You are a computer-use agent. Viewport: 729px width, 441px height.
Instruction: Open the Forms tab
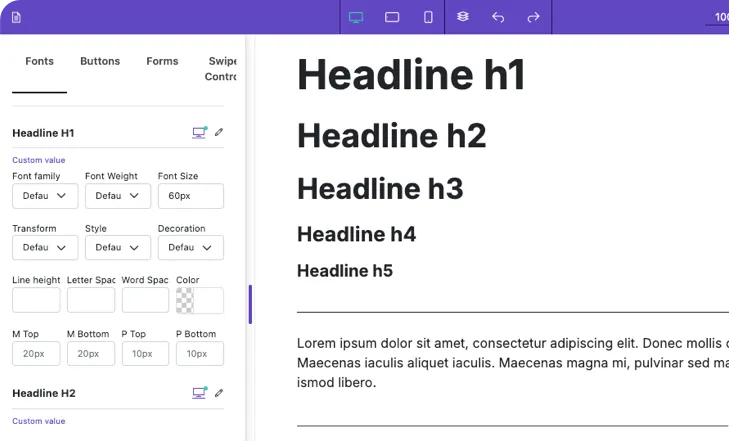(x=162, y=61)
